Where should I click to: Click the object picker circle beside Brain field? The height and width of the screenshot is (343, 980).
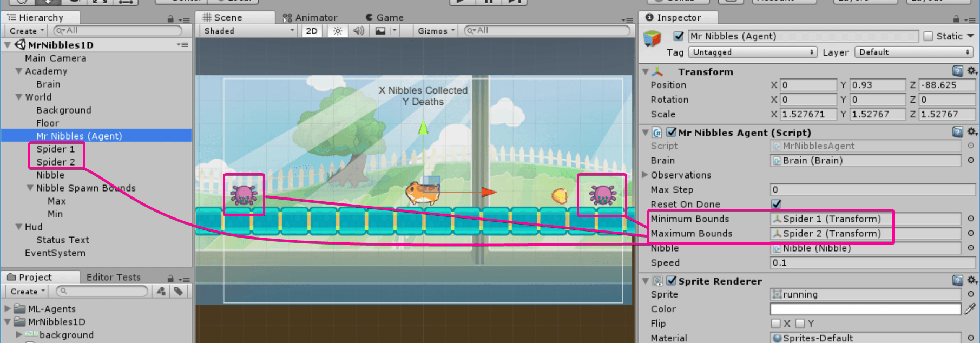pyautogui.click(x=971, y=161)
